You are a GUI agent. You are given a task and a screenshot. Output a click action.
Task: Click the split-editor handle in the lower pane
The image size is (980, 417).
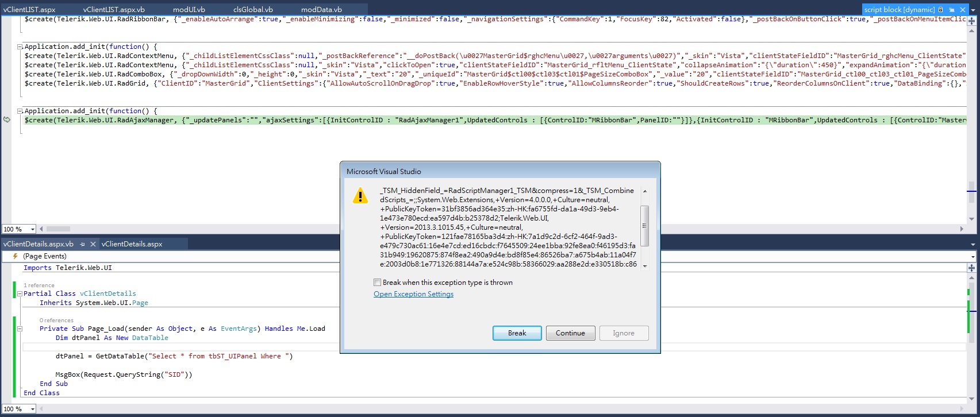pyautogui.click(x=972, y=268)
